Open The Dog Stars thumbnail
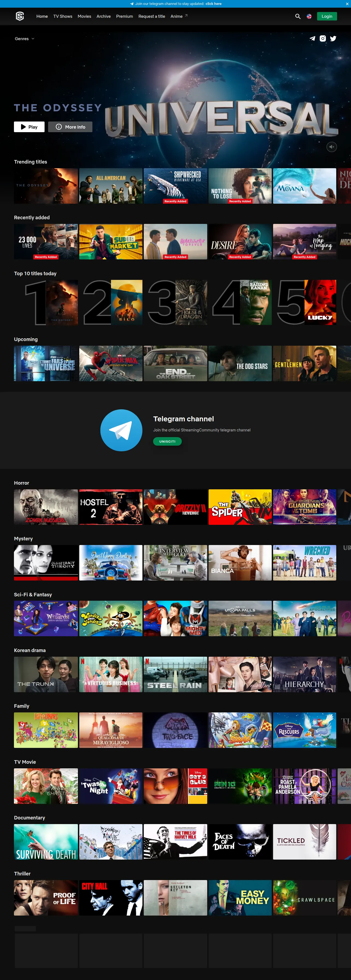Image resolution: width=351 pixels, height=980 pixels. tap(240, 364)
